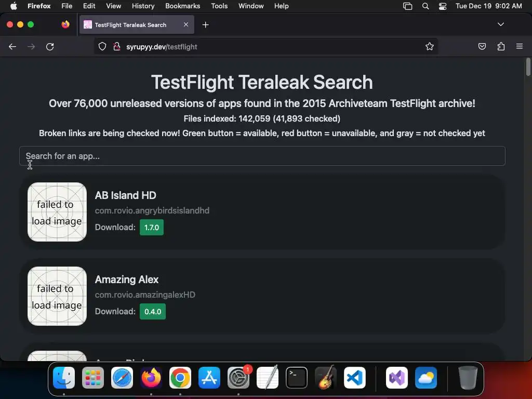The image size is (532, 399).
Task: Click the date and time display
Action: pos(488,6)
